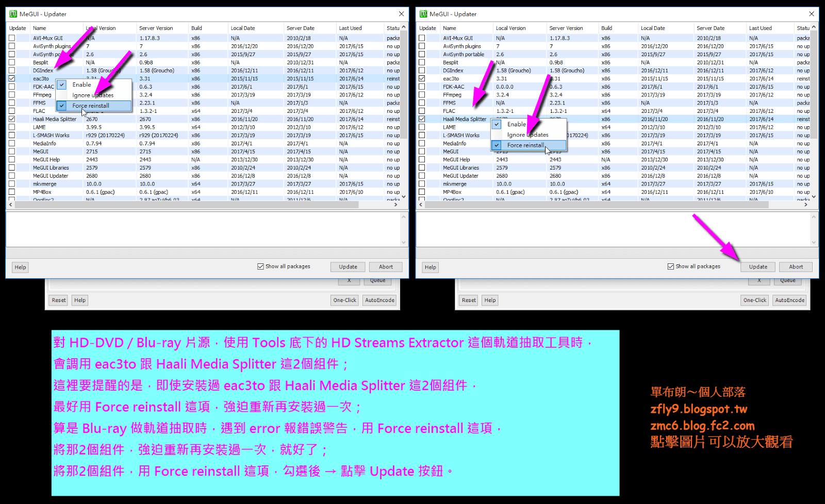Viewport: 825px width, 504px height.
Task: Select L-SMASH Works row in left window
Action: [x=204, y=136]
